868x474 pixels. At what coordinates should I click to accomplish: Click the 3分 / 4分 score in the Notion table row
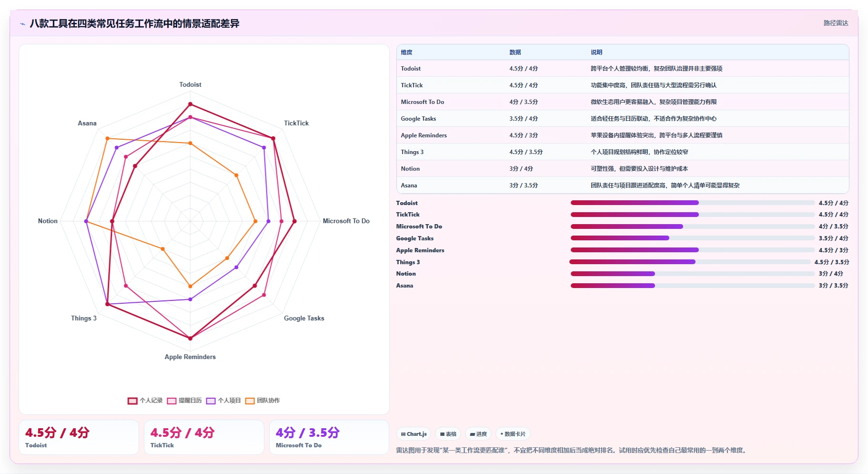pyautogui.click(x=521, y=169)
